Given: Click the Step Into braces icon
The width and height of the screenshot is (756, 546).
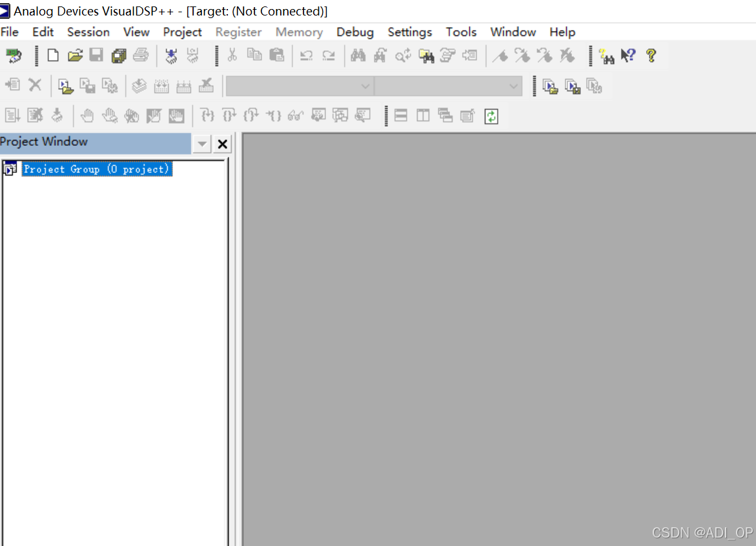Looking at the screenshot, I should 207,115.
